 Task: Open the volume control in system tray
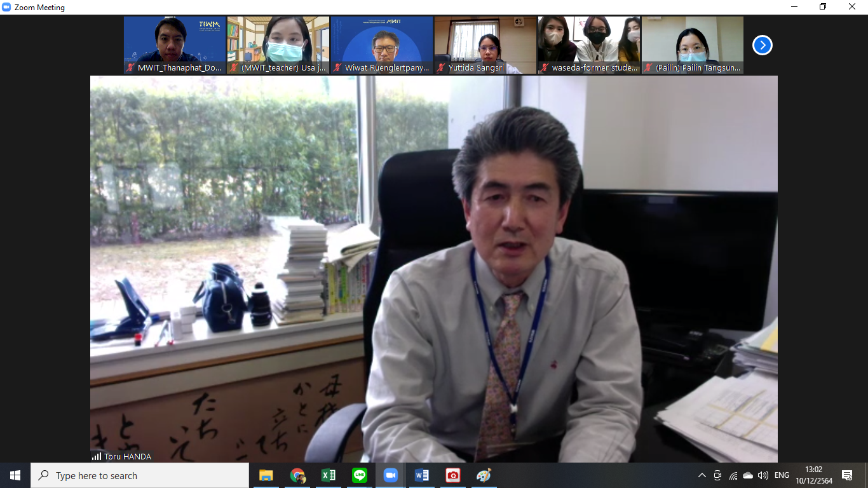763,475
